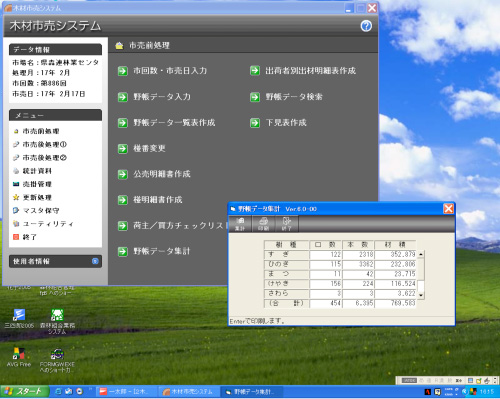Click the green arrow beside 荷主/買方チェックリスト

123,226
